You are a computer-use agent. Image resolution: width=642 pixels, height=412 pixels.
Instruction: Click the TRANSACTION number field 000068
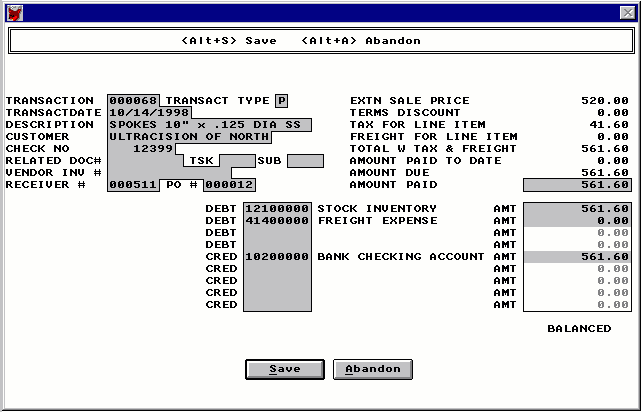coord(133,101)
